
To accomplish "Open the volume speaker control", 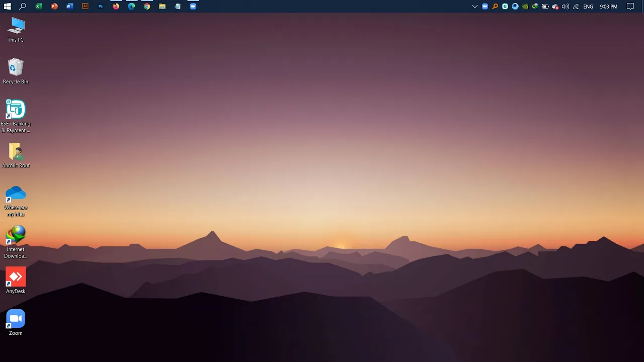I will pos(566,7).
